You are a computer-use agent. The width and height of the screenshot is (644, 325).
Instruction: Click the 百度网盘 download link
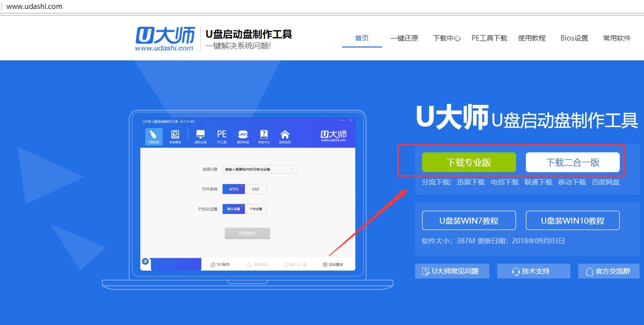(x=605, y=182)
